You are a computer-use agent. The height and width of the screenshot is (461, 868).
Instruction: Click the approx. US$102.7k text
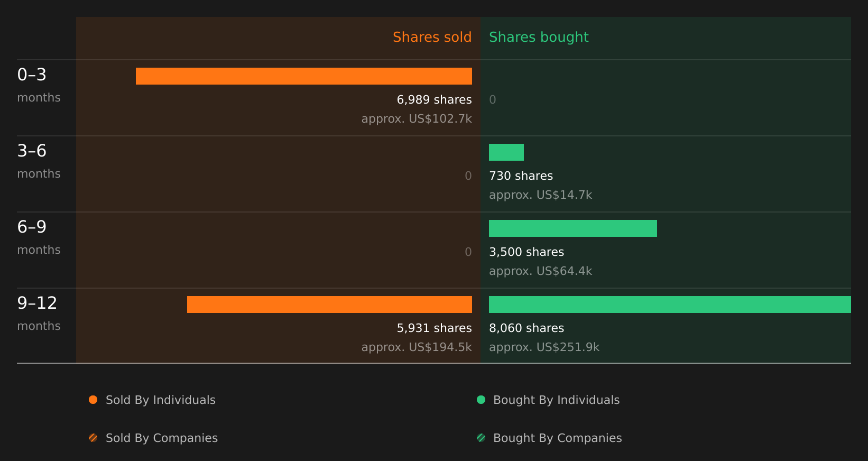click(417, 118)
